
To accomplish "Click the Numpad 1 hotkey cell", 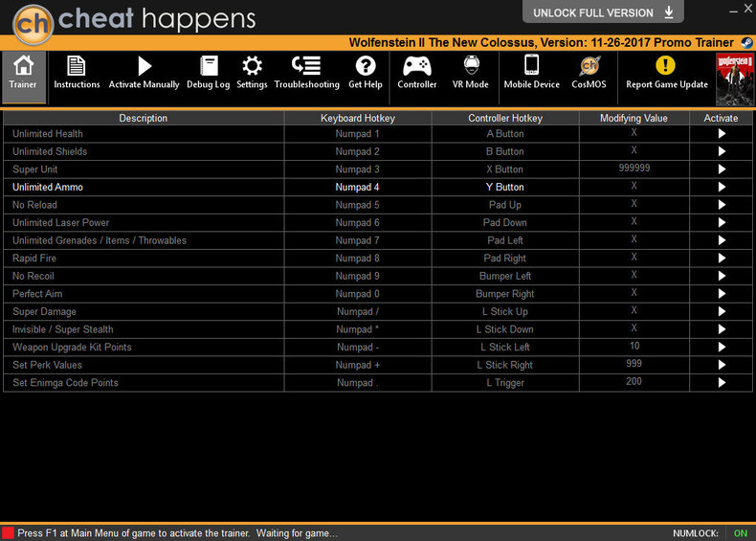I will [358, 134].
